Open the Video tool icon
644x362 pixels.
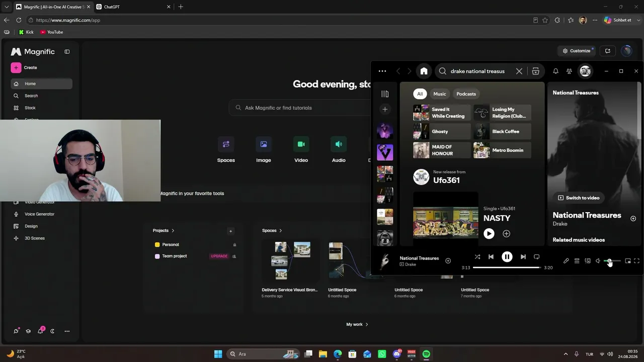301,145
